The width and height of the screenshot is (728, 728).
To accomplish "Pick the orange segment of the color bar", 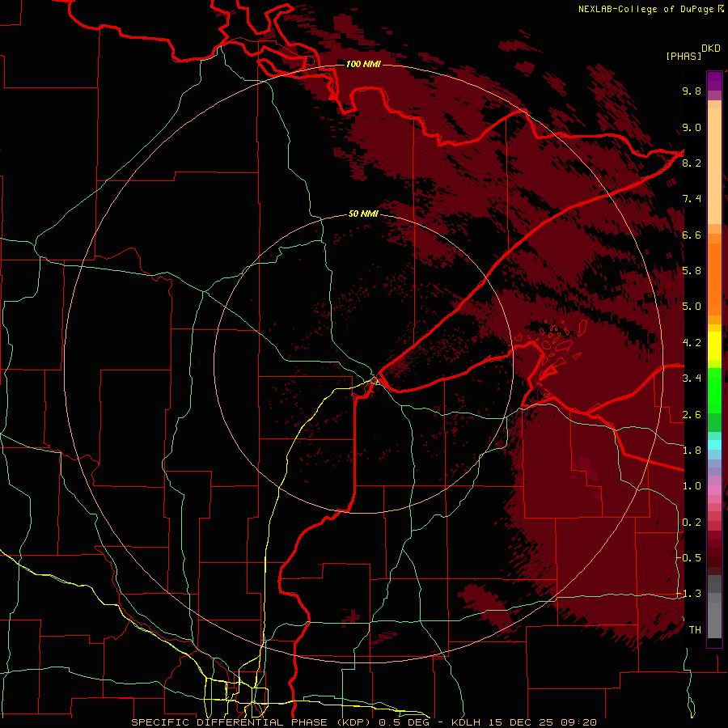I will coord(714,278).
